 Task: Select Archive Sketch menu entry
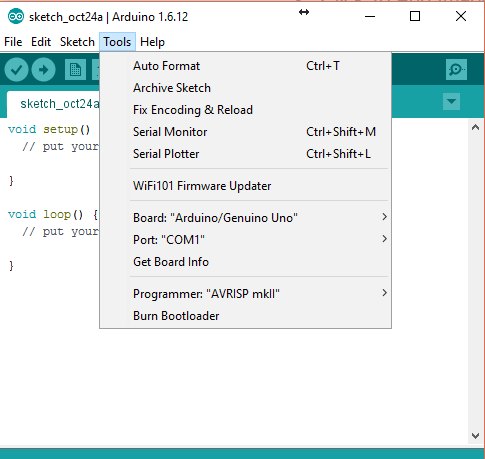[x=245, y=88]
